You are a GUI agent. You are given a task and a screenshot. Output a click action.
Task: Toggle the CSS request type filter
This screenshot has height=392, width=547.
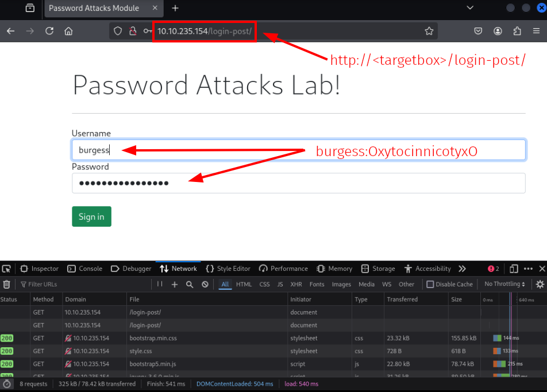(x=264, y=284)
